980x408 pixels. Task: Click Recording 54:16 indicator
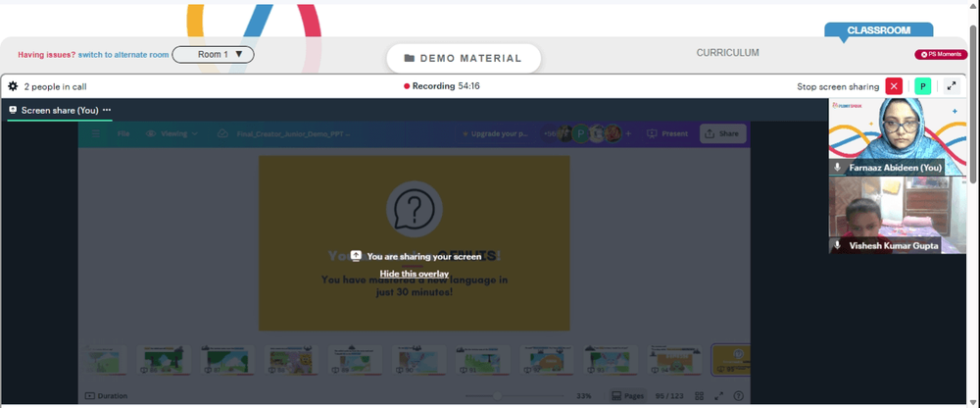pyautogui.click(x=442, y=86)
